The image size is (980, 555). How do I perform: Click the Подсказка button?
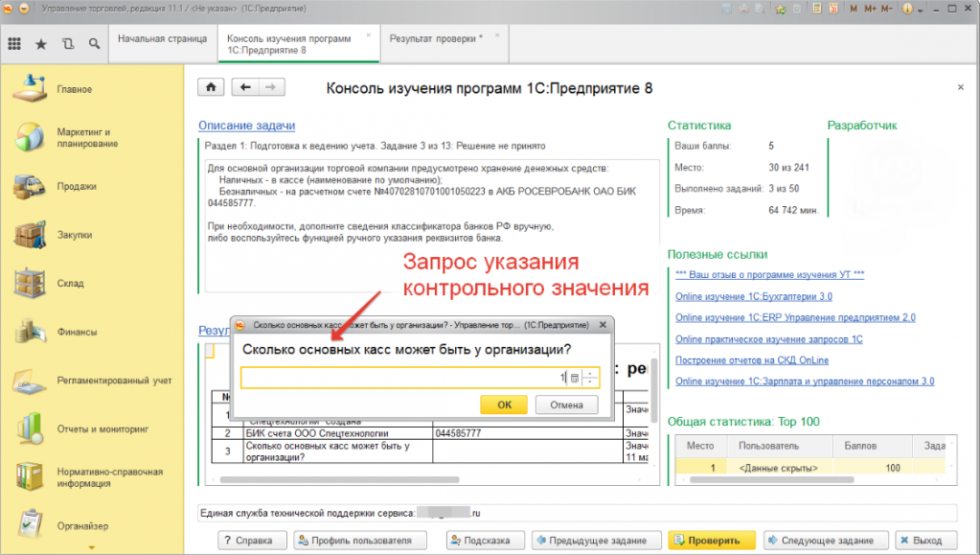486,540
